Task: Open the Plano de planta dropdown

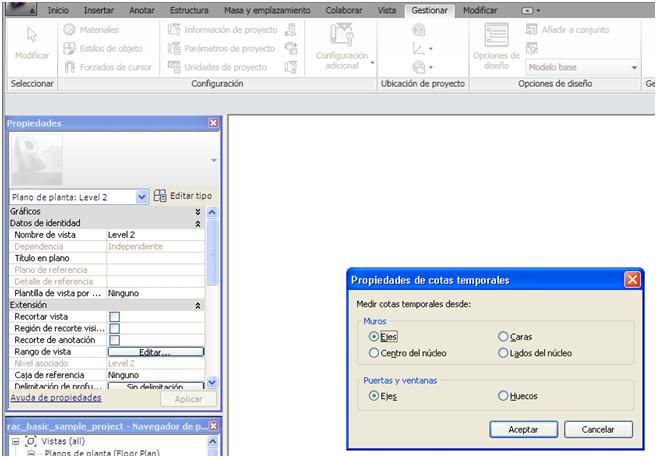Action: (141, 197)
